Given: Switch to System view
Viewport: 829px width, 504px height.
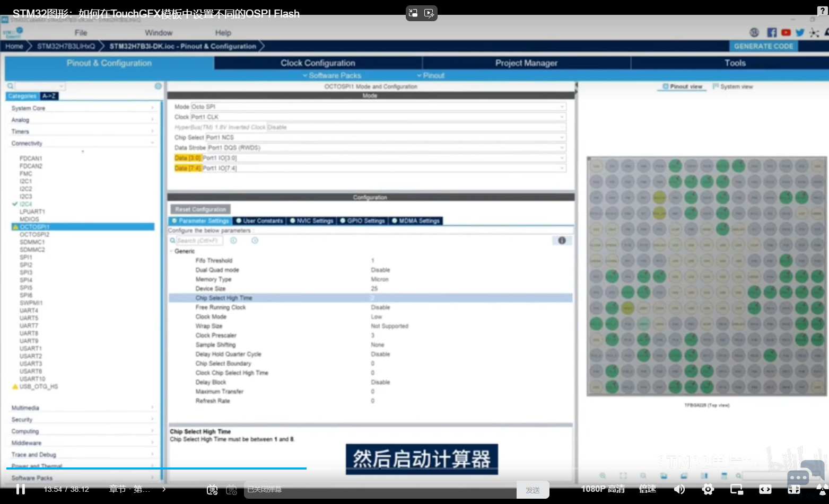Looking at the screenshot, I should (732, 86).
